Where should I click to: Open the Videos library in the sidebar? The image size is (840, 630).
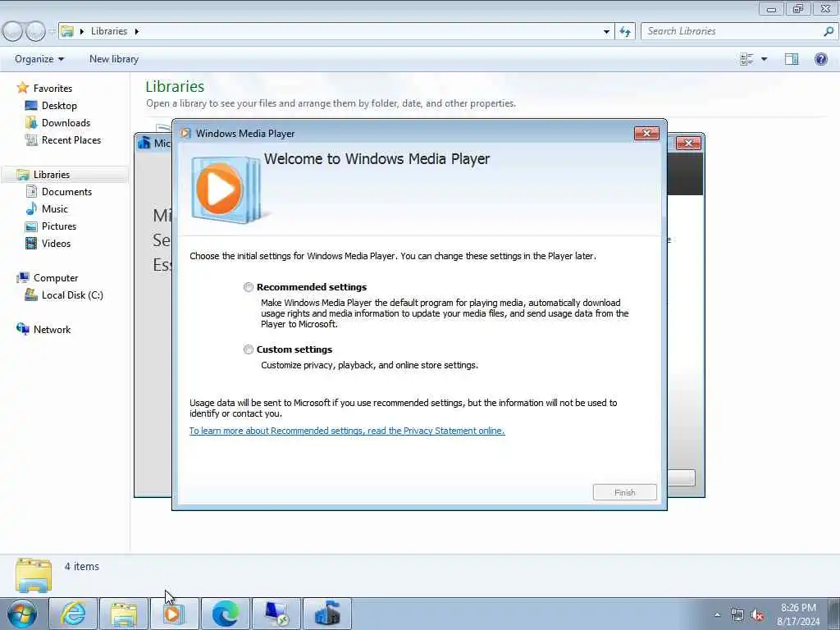point(57,243)
